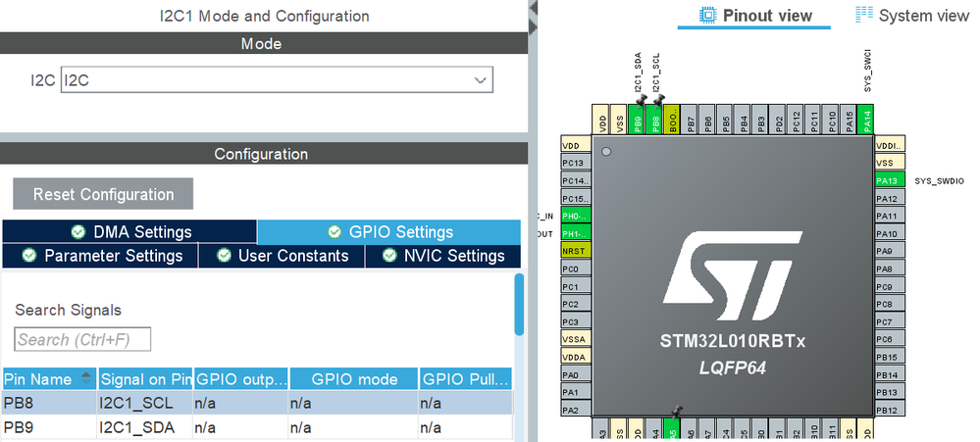Viewport: 980px width, 442px height.
Task: Click the PB7 pin on the chip
Action: click(x=690, y=120)
